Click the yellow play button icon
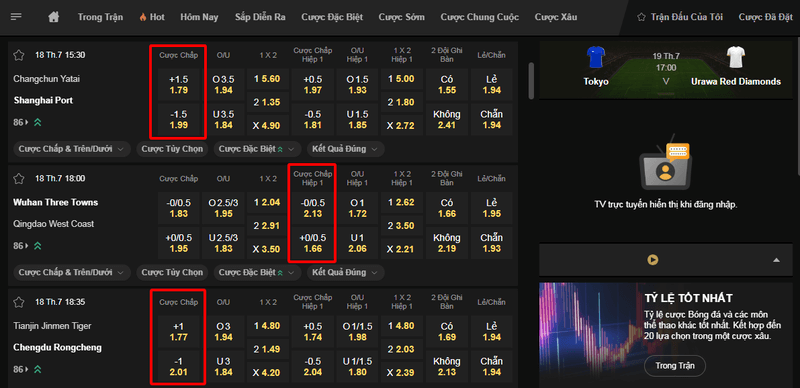The image size is (800, 388). pyautogui.click(x=653, y=260)
